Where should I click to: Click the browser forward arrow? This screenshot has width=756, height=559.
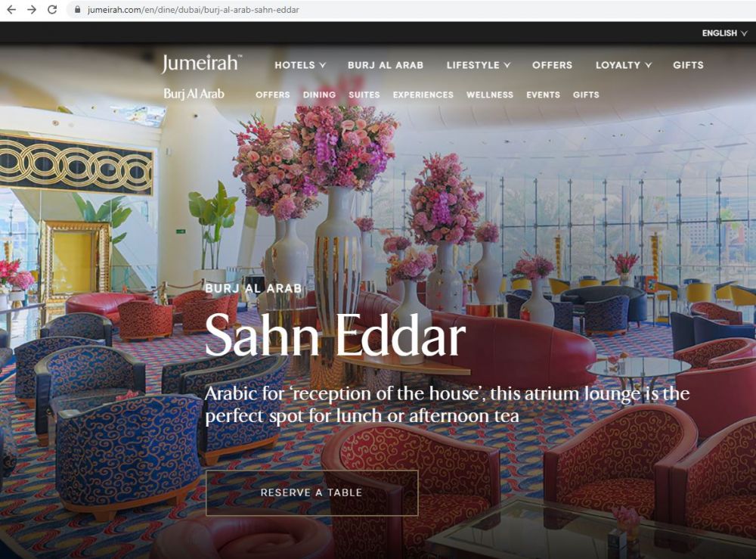coord(32,10)
